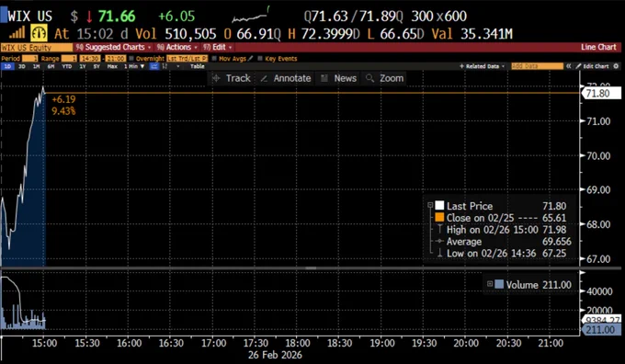Viewport: 625px width, 364px height.
Task: Open the chart type dropdown arrow
Action: [177, 66]
